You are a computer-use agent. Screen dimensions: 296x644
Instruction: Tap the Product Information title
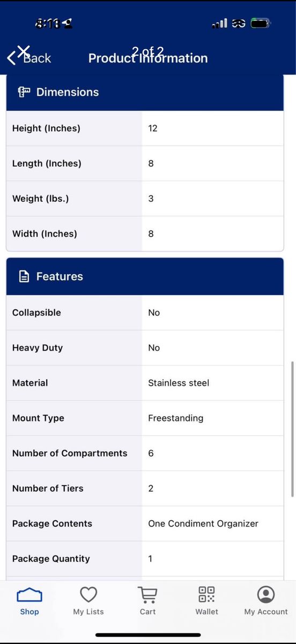coord(148,58)
